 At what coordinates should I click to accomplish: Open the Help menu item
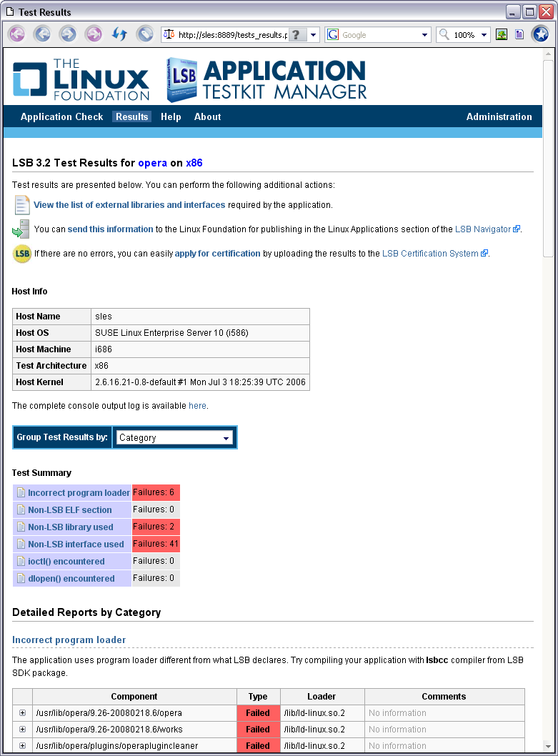pyautogui.click(x=171, y=116)
